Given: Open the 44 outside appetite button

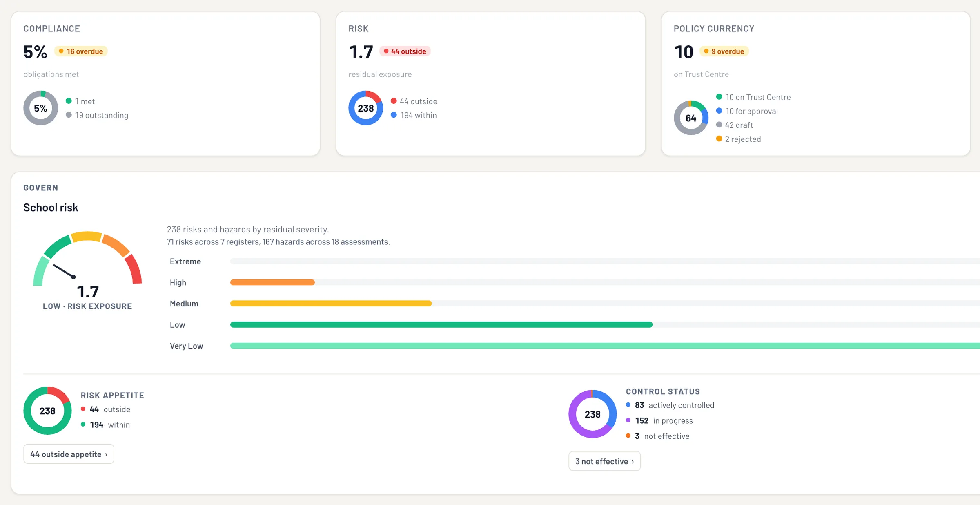Looking at the screenshot, I should pyautogui.click(x=69, y=454).
